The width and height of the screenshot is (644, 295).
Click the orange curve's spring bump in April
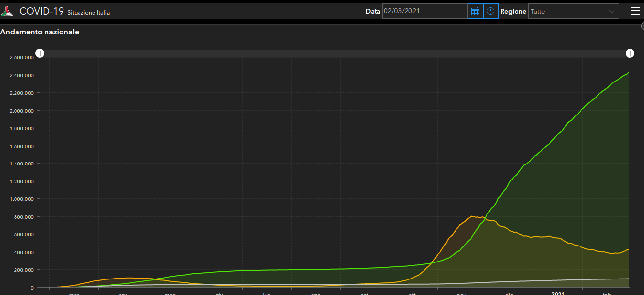tap(127, 278)
